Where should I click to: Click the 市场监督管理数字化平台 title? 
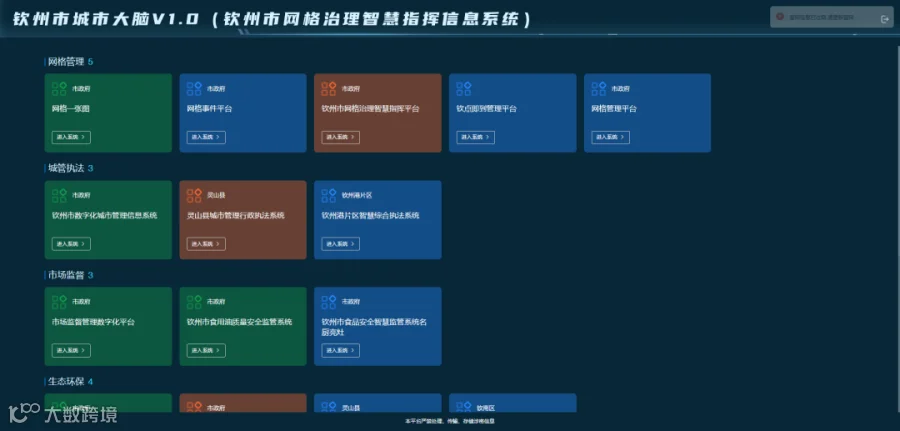click(x=93, y=322)
